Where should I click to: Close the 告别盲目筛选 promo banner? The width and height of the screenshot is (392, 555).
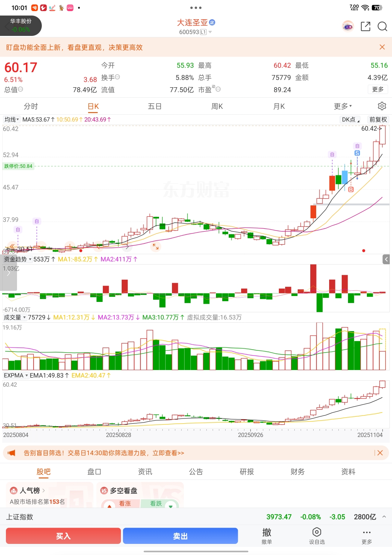(380, 453)
